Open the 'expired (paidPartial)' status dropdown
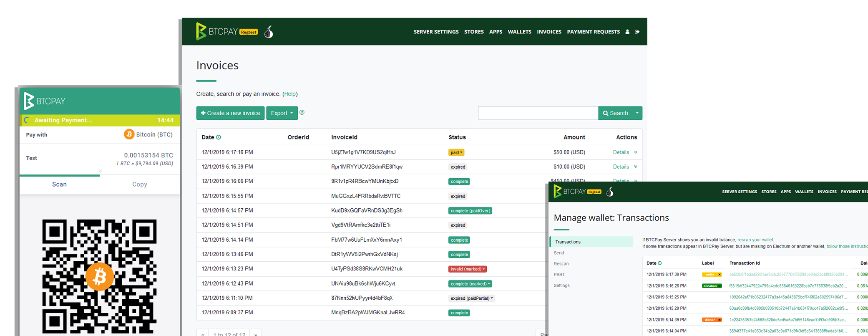The width and height of the screenshot is (868, 336). (471, 298)
